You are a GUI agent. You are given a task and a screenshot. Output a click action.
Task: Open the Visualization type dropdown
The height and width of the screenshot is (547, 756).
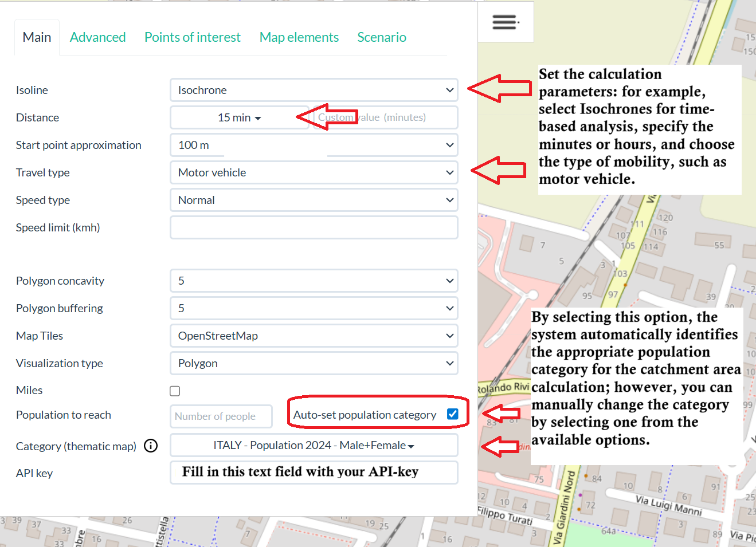tap(314, 363)
